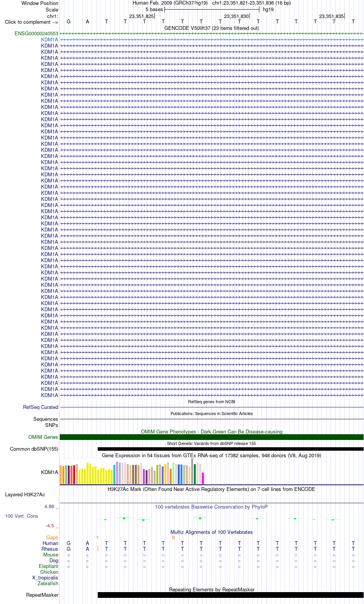Select the light-blue highlighted KDM1A transcript label
This screenshot has width=364, height=604.
point(50,40)
